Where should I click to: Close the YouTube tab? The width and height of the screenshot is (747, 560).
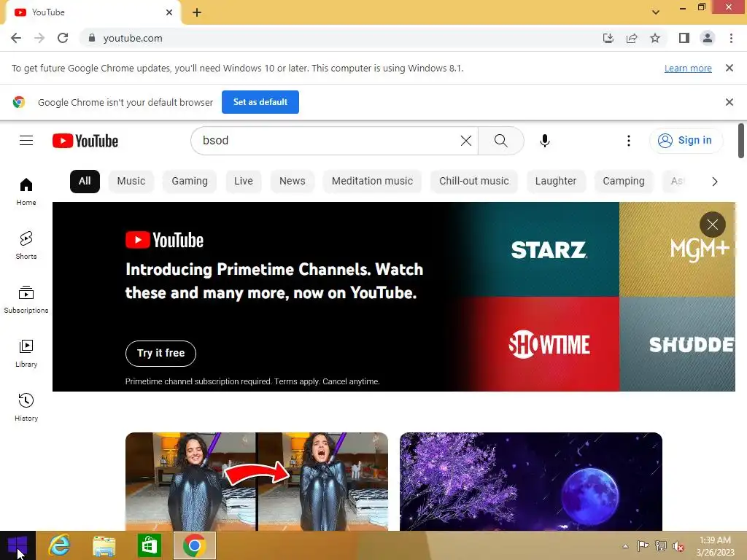coord(169,12)
